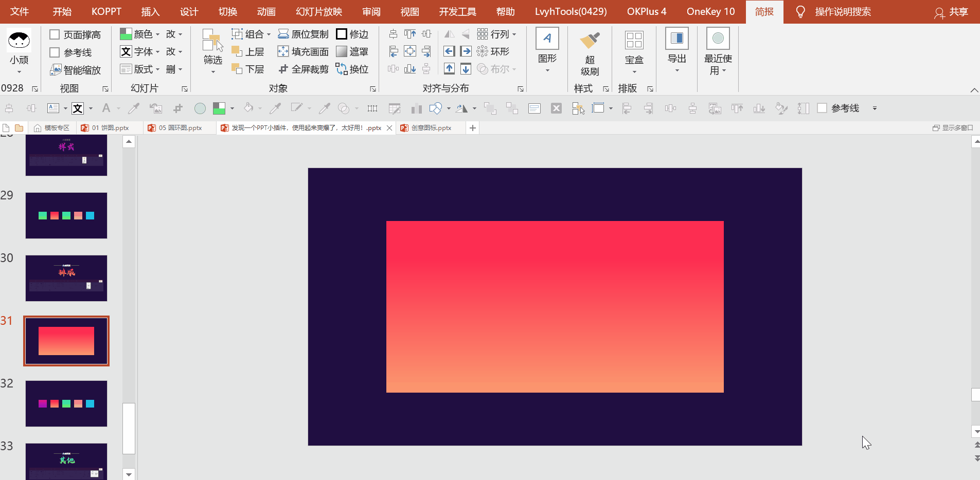Open the OneKey 10 ribbon tab
This screenshot has width=980, height=480.
coord(710,12)
